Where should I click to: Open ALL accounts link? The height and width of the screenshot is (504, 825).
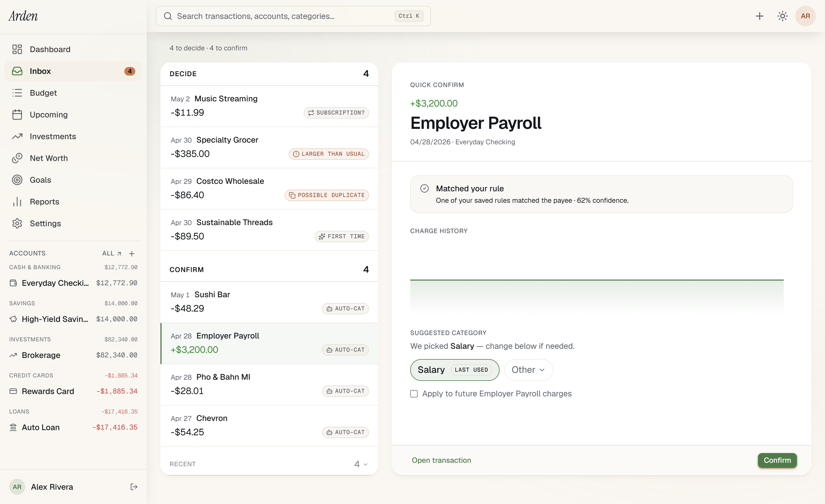coord(112,253)
